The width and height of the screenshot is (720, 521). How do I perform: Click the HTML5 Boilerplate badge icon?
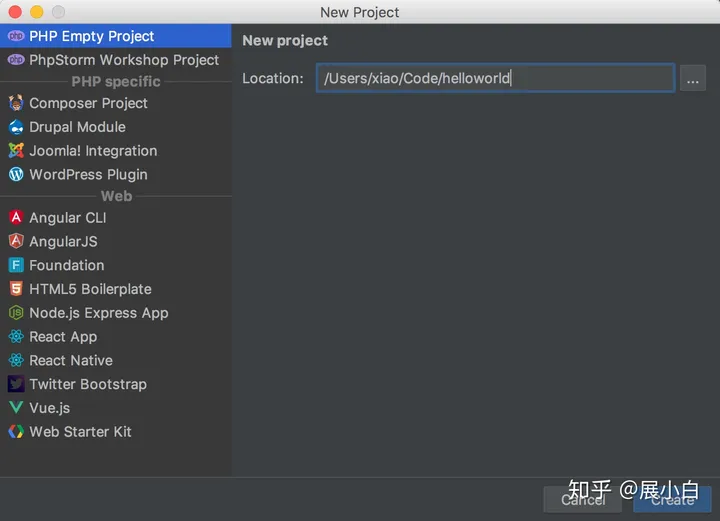click(16, 289)
